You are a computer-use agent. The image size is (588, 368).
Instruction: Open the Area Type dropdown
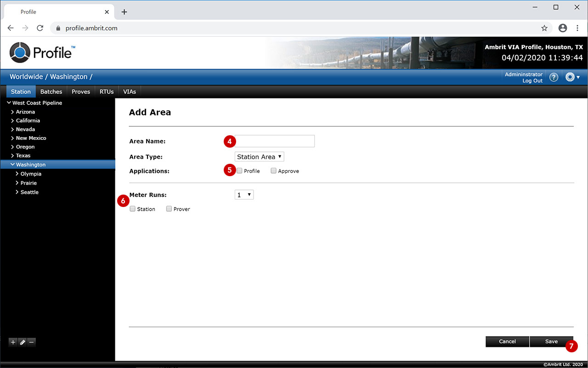point(259,157)
